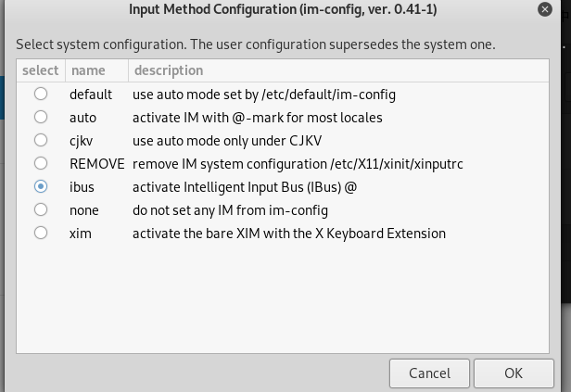Click the auto name entry
This screenshot has height=392, width=571.
83,118
